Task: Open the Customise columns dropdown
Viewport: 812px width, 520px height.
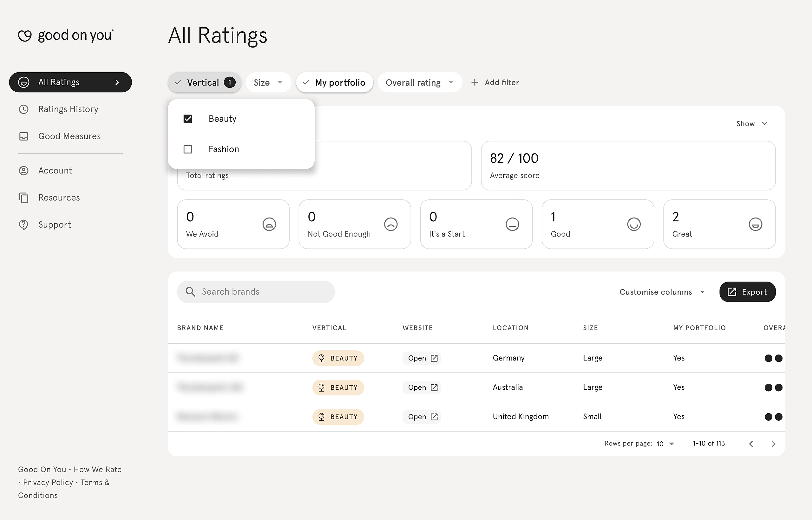Action: click(x=662, y=292)
